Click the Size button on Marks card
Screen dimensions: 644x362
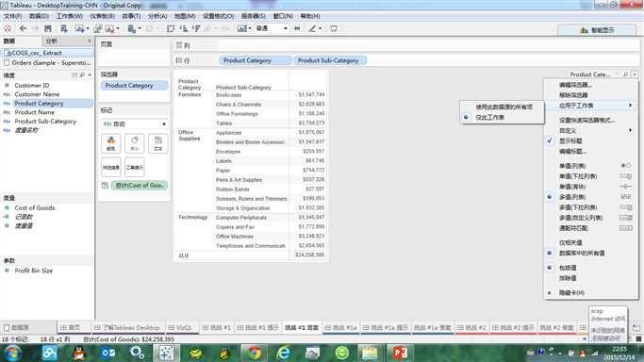(x=134, y=143)
